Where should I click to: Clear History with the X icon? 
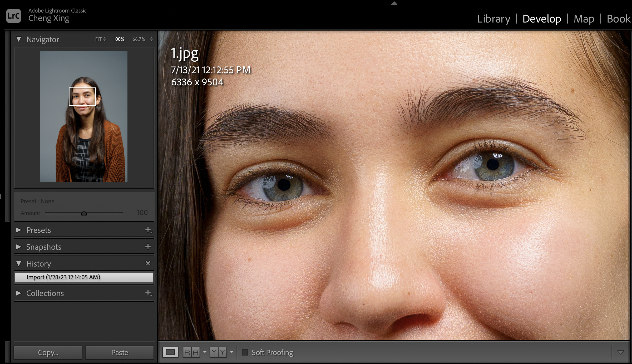point(148,263)
